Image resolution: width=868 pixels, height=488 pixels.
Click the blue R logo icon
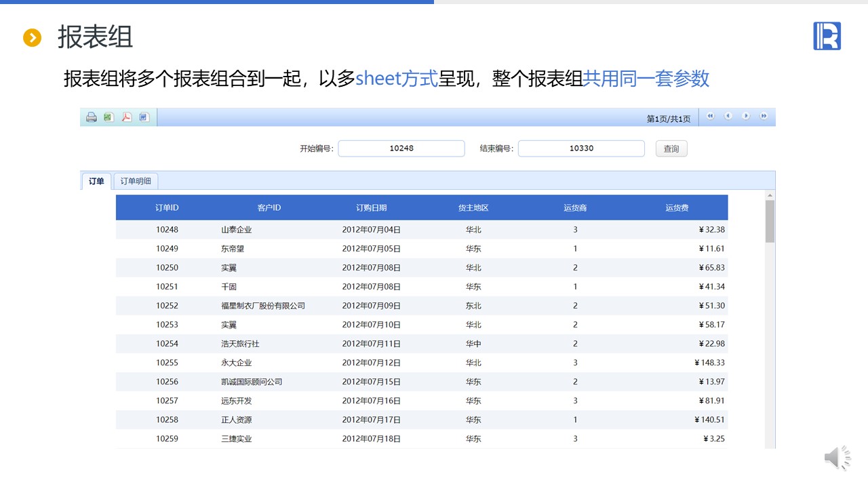click(827, 36)
